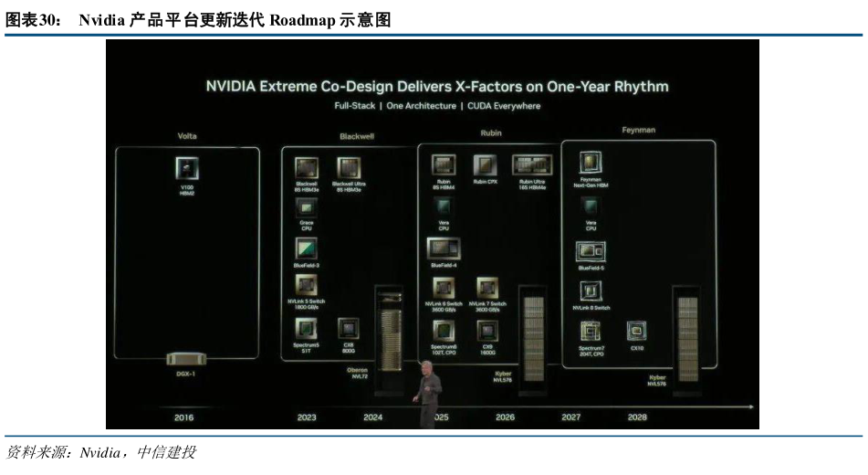Screen dimensions: 868x475
Task: Click the 2016 timeline year
Action: click(x=183, y=417)
